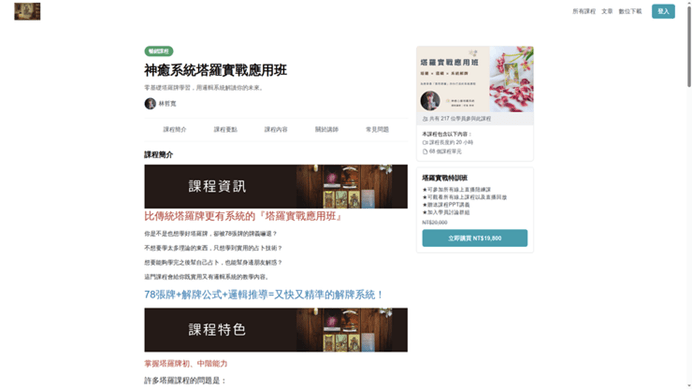Click the 課程特色 banner image
692x389 pixels.
point(276,330)
